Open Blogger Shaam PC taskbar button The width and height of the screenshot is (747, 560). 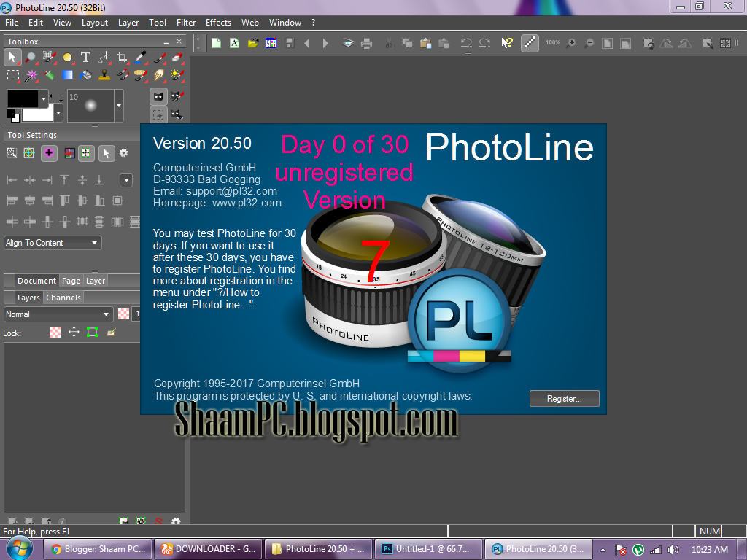pyautogui.click(x=98, y=549)
